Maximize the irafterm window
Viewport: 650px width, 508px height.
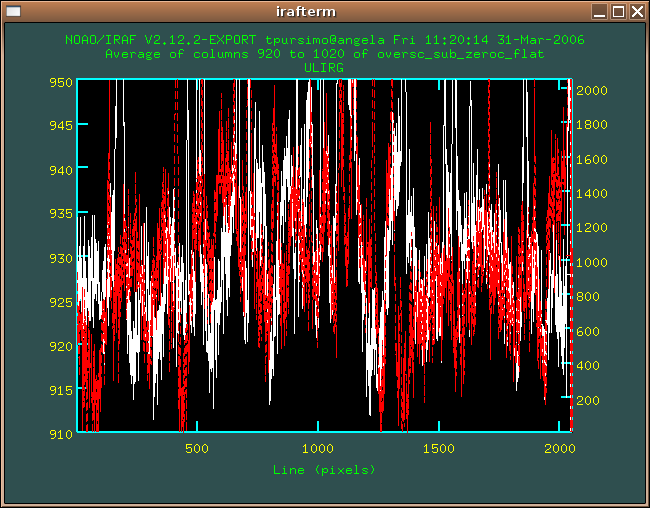[x=618, y=12]
